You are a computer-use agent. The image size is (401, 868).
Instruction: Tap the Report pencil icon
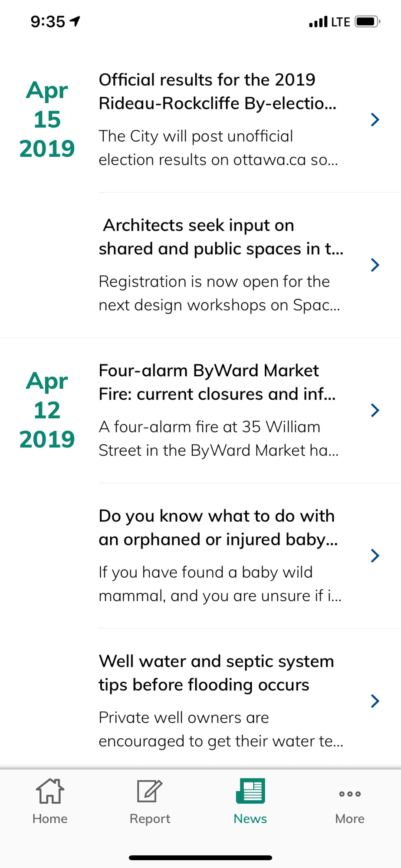pos(150,791)
